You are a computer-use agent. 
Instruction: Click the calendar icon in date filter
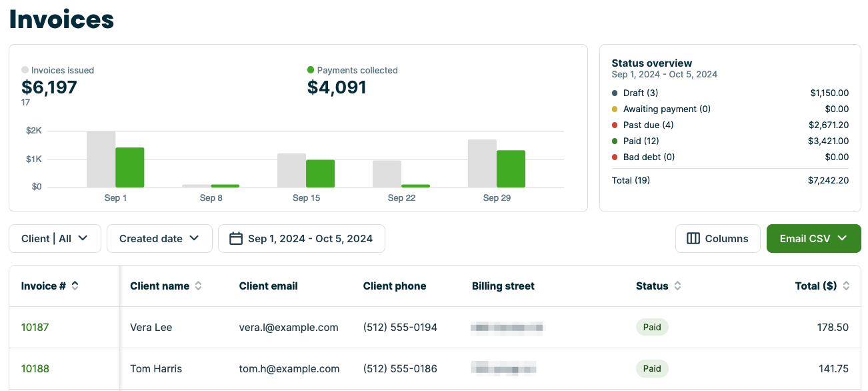[235, 238]
